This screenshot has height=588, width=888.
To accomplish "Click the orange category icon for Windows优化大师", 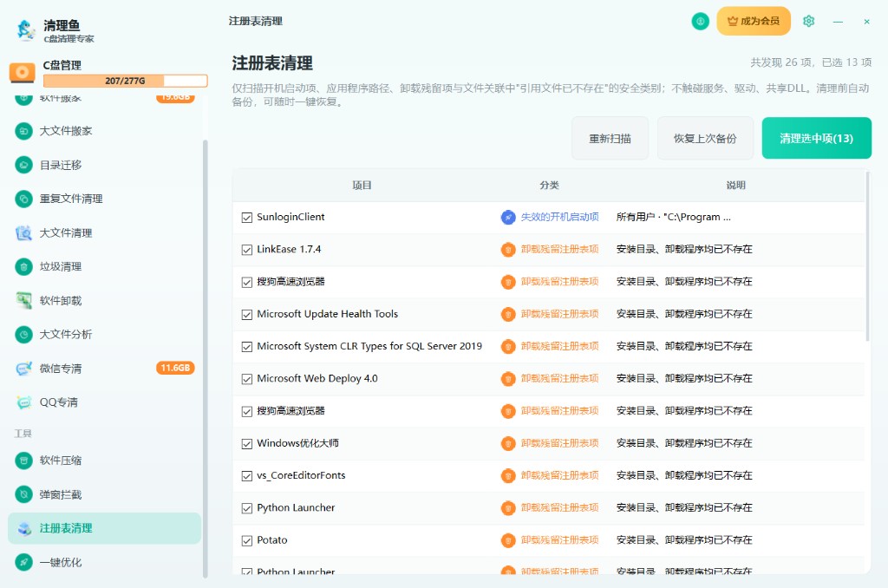I will pos(508,443).
